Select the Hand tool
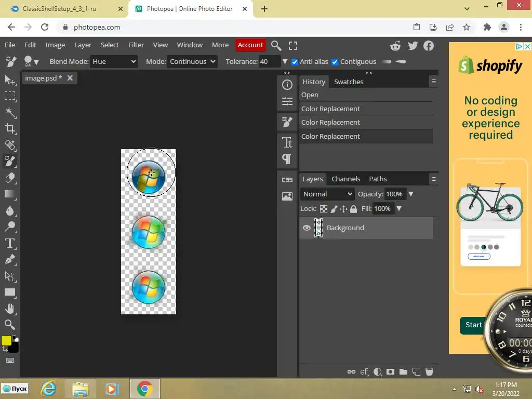532x399 pixels. pos(10,309)
